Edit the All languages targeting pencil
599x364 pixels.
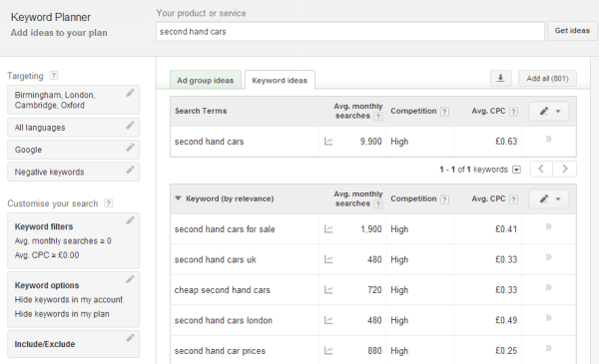pos(130,125)
